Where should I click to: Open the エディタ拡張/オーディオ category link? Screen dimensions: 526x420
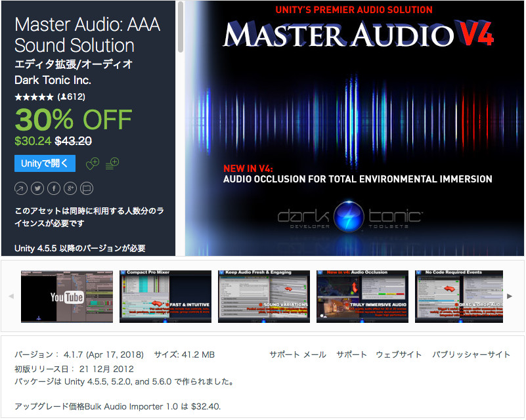pyautogui.click(x=74, y=64)
